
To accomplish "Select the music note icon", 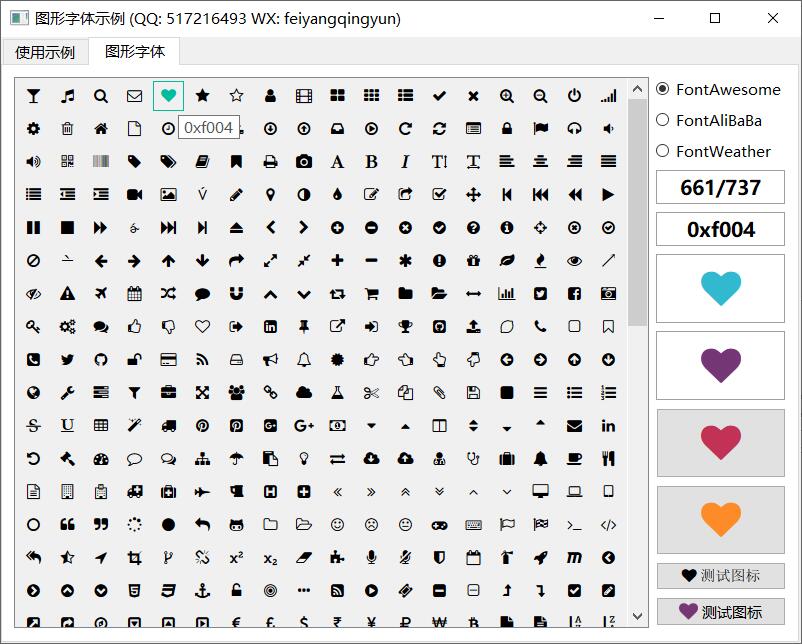I will coord(67,96).
